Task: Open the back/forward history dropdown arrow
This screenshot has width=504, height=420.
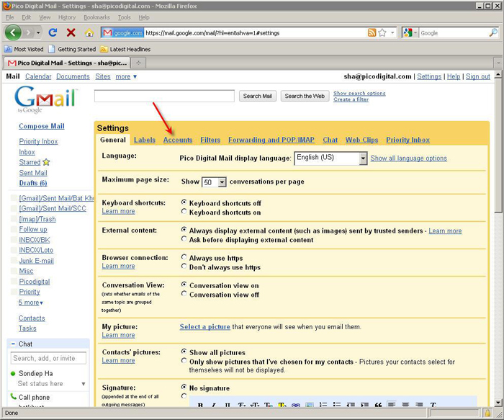Action: coord(38,33)
